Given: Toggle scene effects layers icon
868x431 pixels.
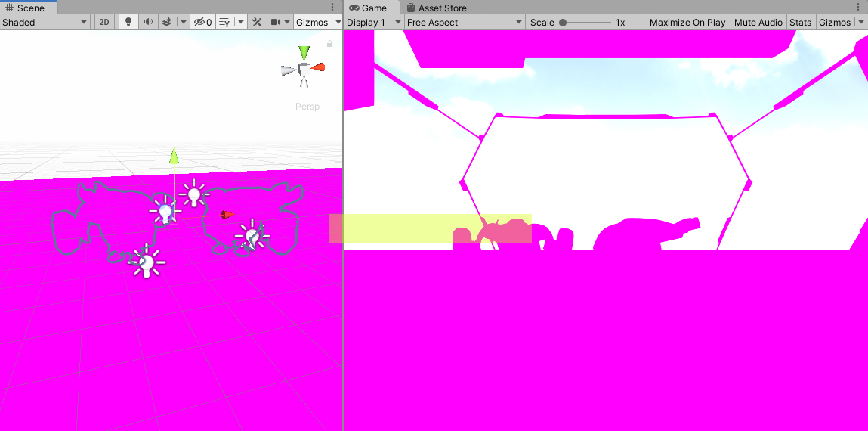Looking at the screenshot, I should pyautogui.click(x=168, y=22).
